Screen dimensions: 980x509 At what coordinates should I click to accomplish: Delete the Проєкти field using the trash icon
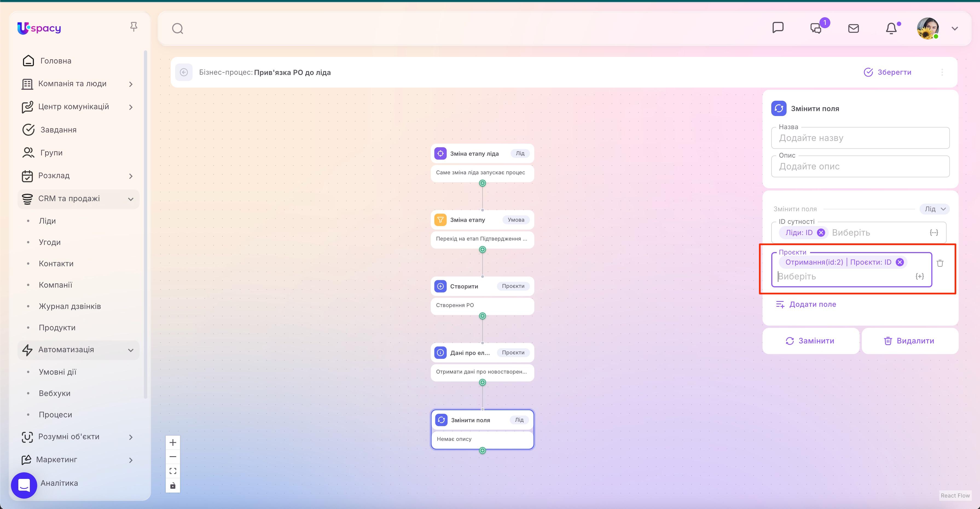pos(940,263)
